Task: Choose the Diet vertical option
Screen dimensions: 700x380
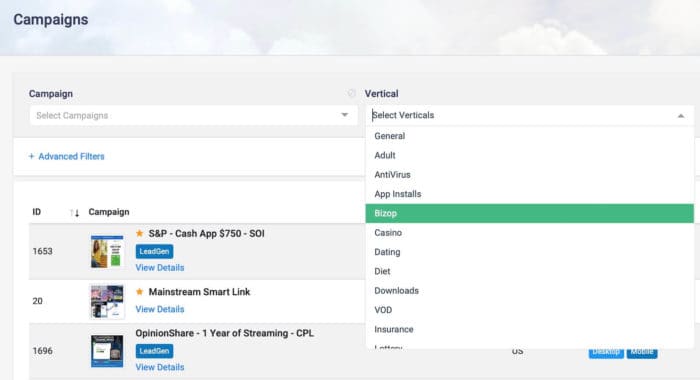Action: pyautogui.click(x=529, y=271)
